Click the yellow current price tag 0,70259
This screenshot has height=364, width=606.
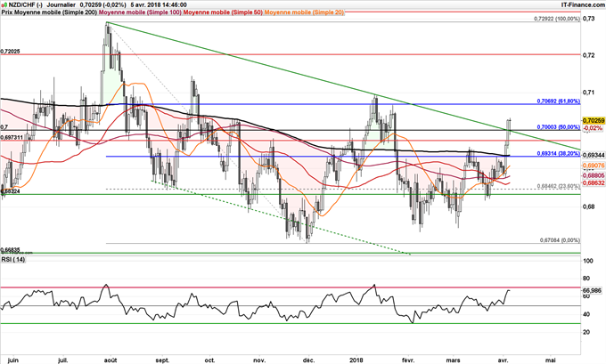[x=593, y=121]
